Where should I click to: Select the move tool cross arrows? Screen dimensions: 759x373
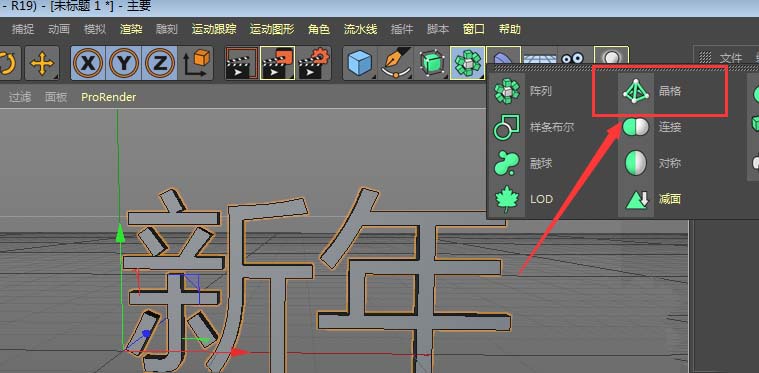pos(42,63)
